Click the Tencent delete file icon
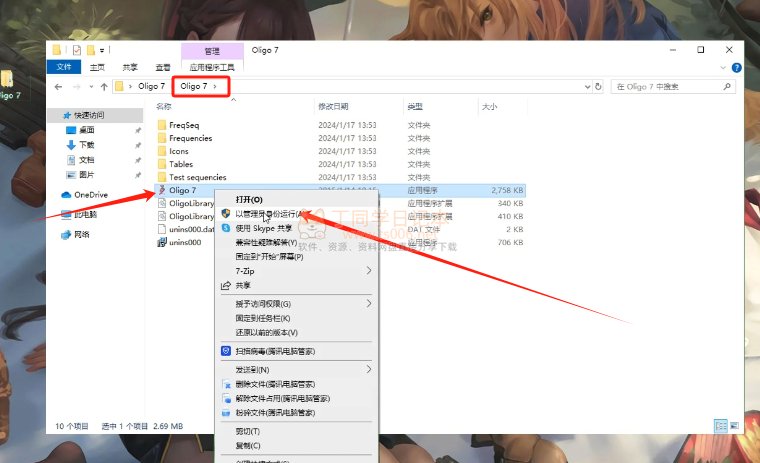The image size is (760, 463). click(x=226, y=384)
